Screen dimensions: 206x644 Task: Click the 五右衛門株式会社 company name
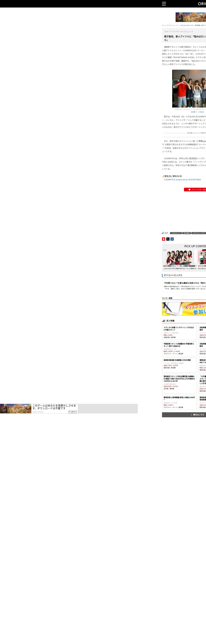tap(170, 384)
